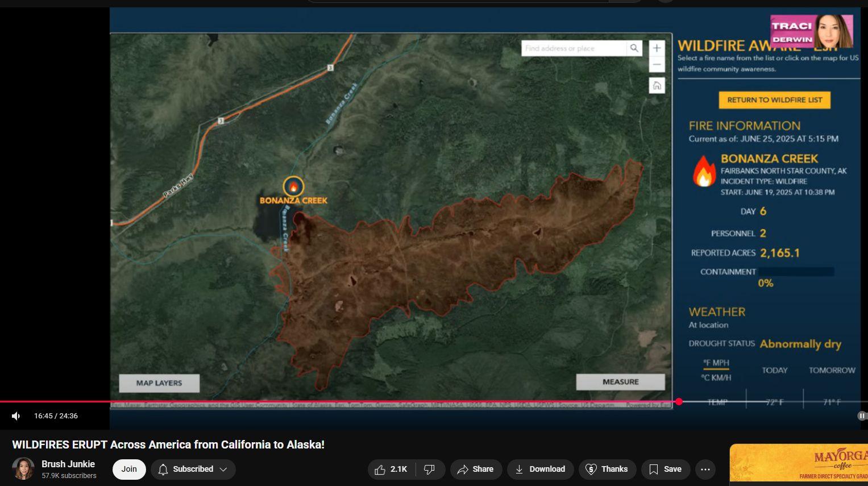Save the video to a playlist

665,469
